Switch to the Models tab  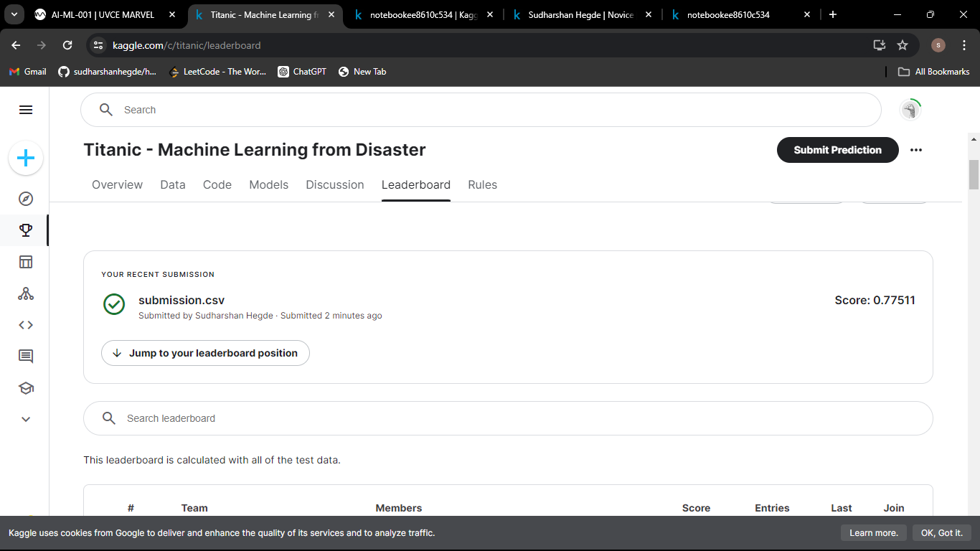pos(269,184)
